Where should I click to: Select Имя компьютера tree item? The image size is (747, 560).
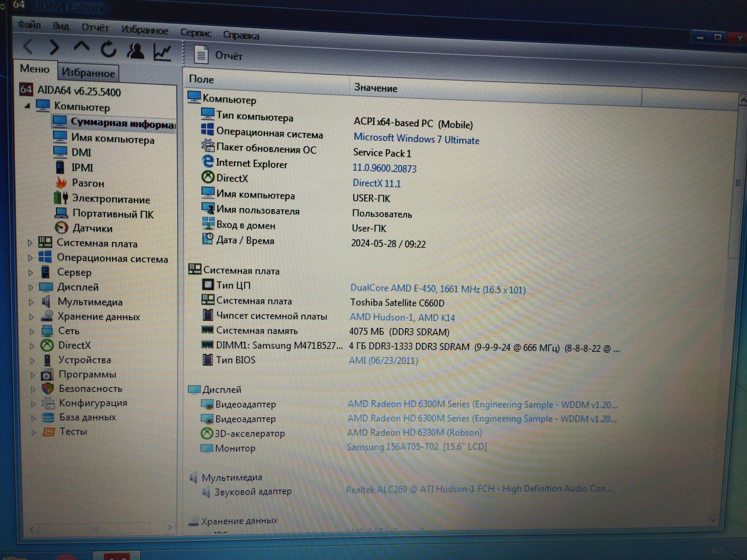[112, 139]
